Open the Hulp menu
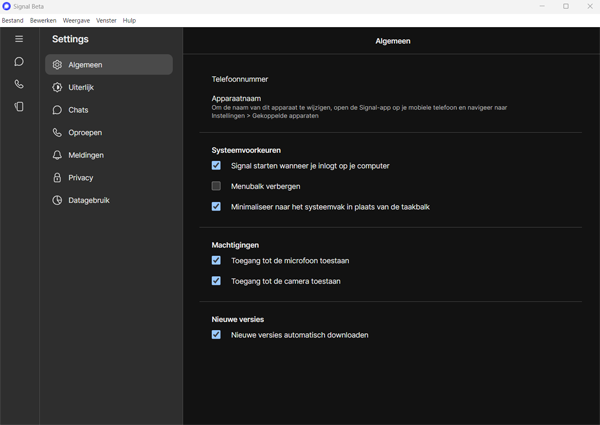 coord(129,21)
